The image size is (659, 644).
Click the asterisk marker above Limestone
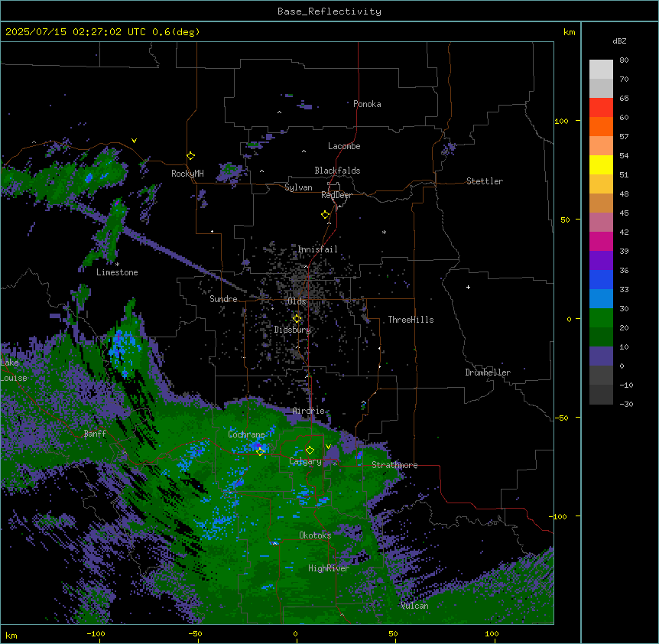[x=117, y=265]
